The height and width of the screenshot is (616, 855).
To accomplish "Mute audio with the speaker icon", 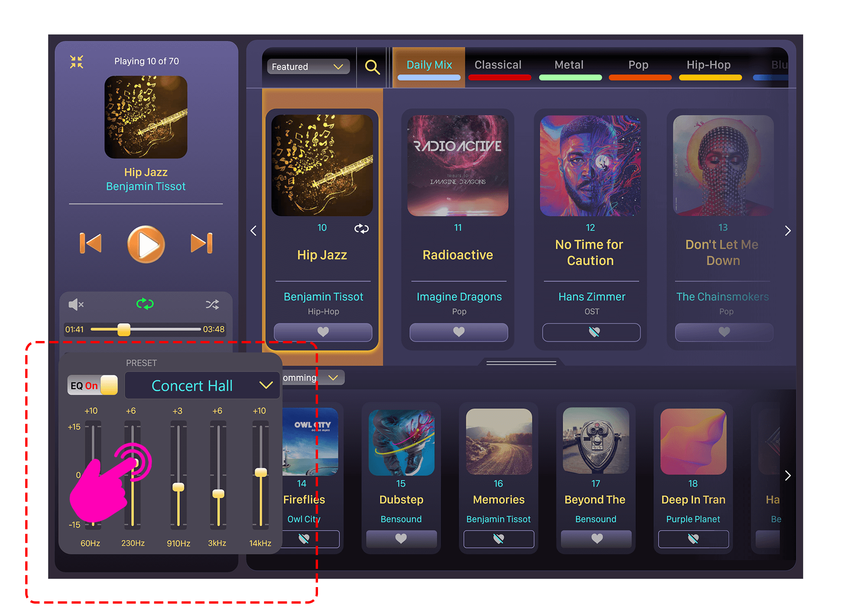I will click(x=76, y=304).
